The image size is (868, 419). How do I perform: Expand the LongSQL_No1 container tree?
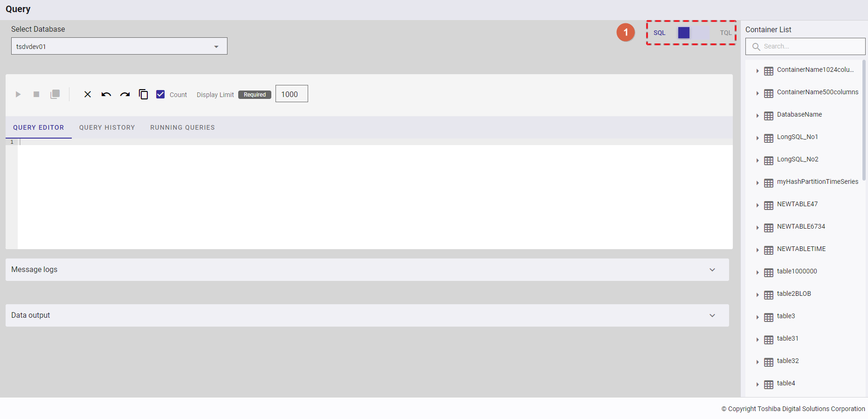[758, 138]
